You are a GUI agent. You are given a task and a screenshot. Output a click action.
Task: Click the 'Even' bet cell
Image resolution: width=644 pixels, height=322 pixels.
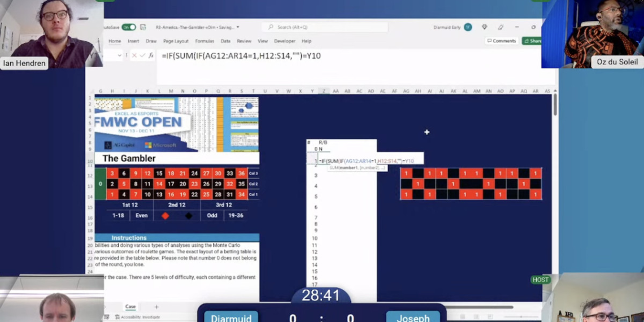tap(142, 215)
